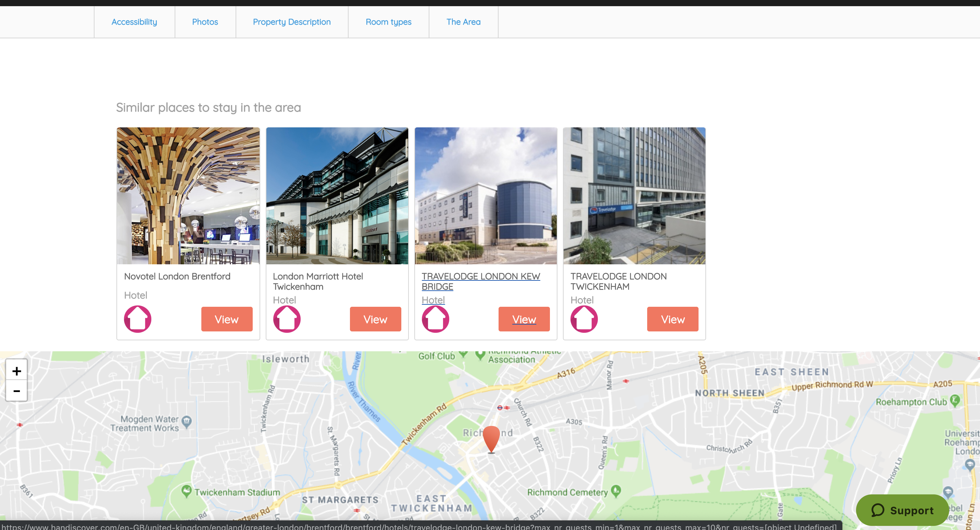980x530 pixels.
Task: Click Hotel label under Novotel London Brentford
Action: point(136,295)
